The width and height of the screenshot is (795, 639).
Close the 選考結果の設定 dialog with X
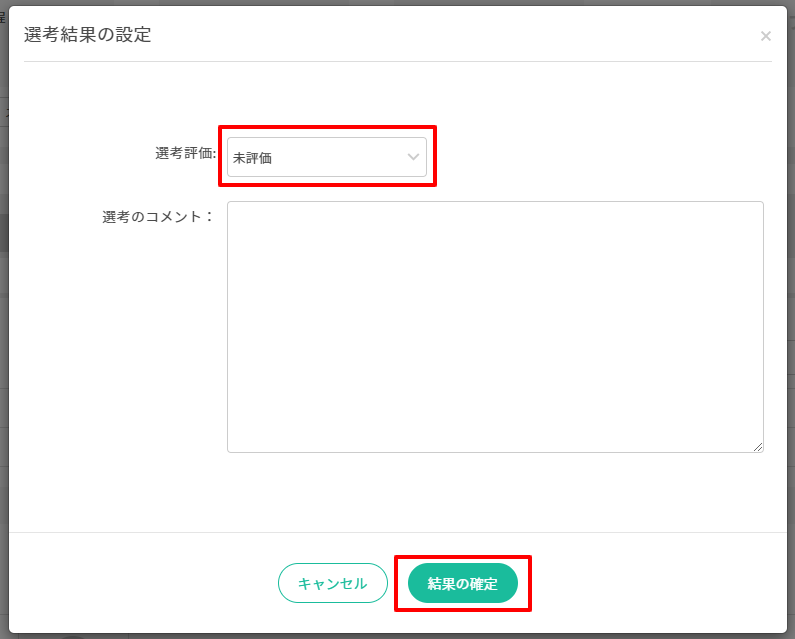tap(765, 36)
